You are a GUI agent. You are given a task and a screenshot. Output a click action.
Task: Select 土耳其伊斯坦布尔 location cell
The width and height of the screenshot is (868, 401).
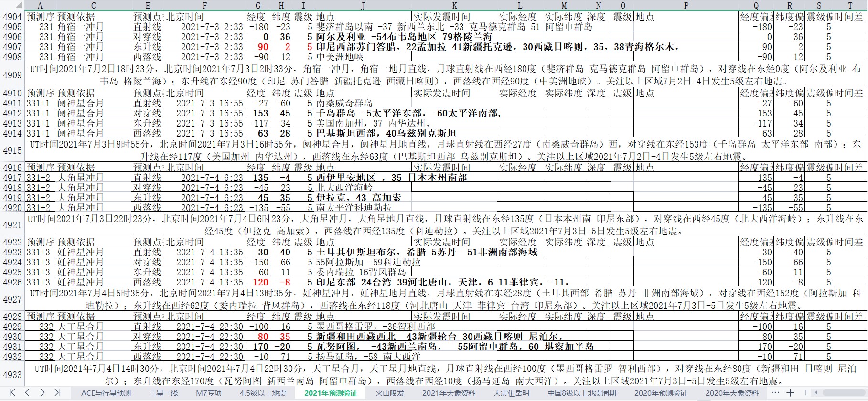pos(363,252)
